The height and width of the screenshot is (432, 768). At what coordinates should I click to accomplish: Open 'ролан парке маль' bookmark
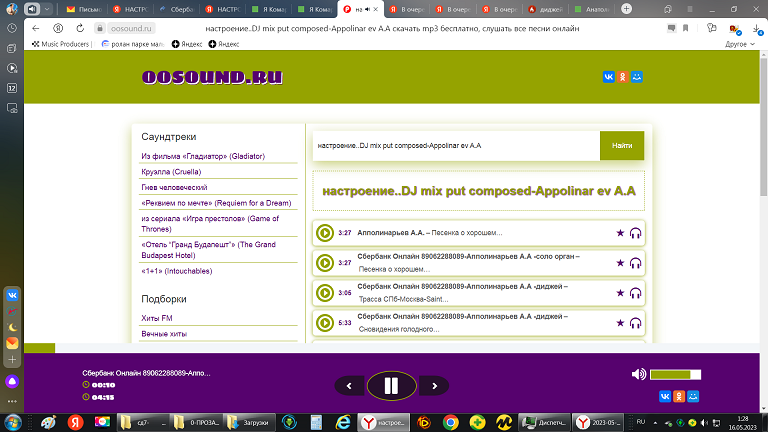pos(133,44)
